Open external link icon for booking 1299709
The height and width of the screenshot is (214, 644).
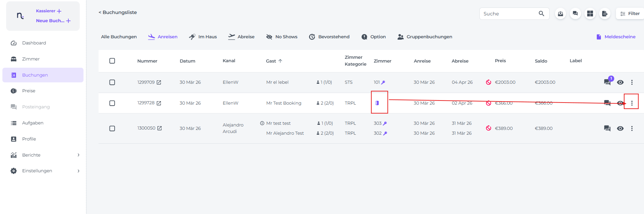coord(159,82)
